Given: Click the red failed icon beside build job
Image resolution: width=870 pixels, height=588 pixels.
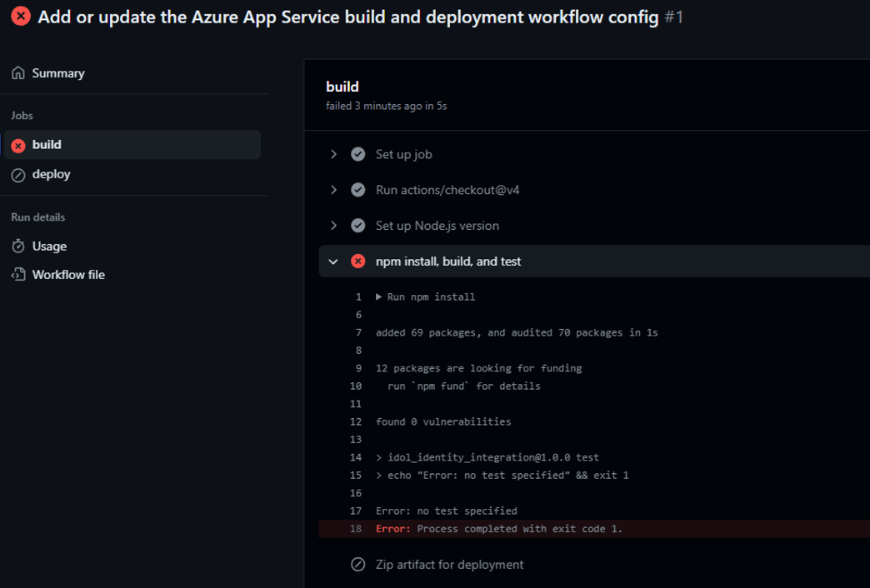Looking at the screenshot, I should [18, 146].
